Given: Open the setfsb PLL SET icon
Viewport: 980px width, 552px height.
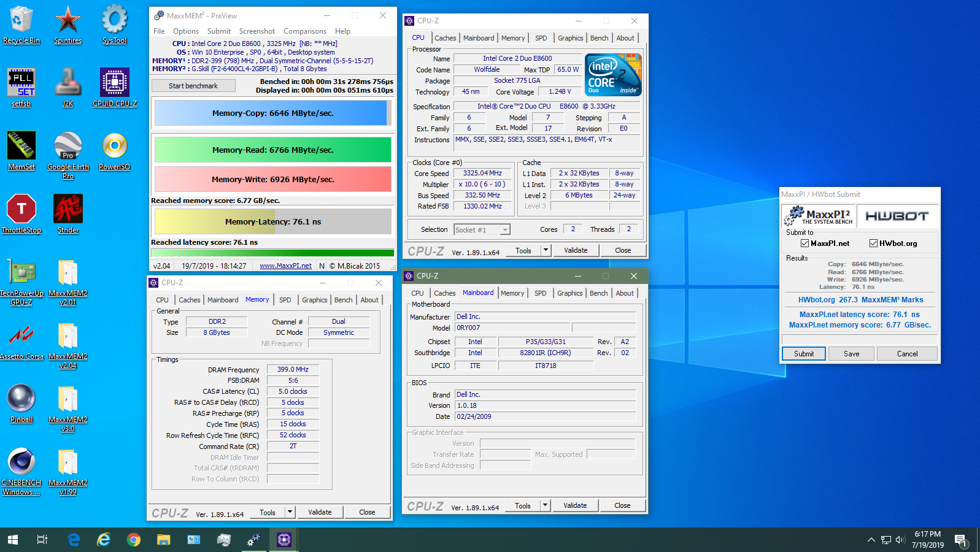Looking at the screenshot, I should click(21, 88).
